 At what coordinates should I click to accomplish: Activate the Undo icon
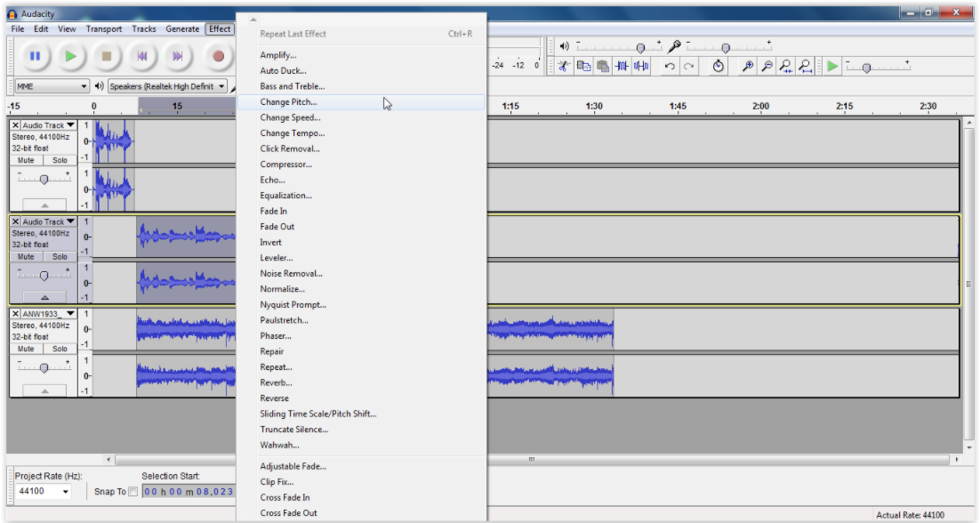(x=669, y=66)
